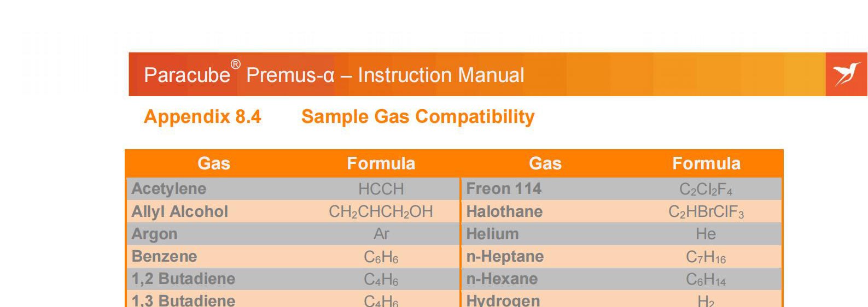Screen dimensions: 868x307
Task: Click the 1,2 Butadiene row label
Action: 183,279
